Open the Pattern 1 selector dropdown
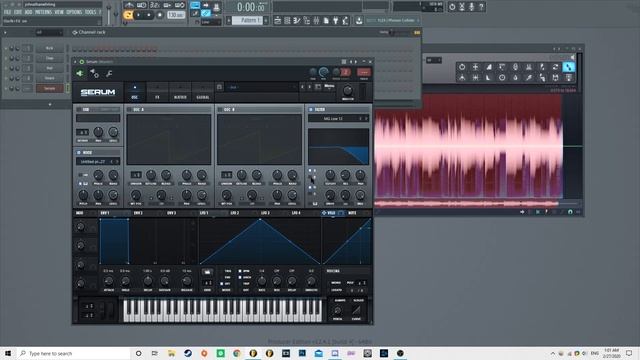 coord(248,20)
